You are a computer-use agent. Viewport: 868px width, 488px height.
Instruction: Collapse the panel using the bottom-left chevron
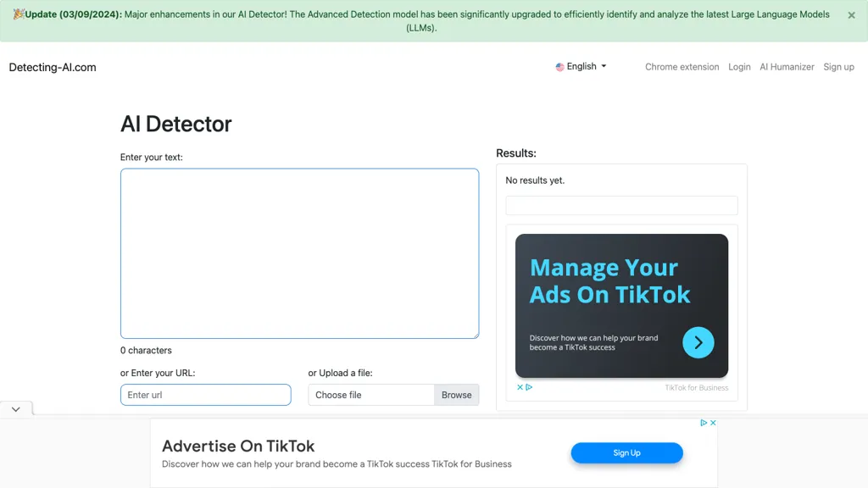coord(15,408)
